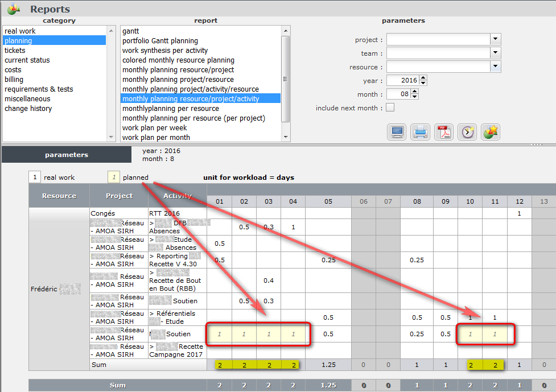Viewport: 556px width, 392px height.
Task: Choose the 'tickets' category
Action: click(x=15, y=50)
